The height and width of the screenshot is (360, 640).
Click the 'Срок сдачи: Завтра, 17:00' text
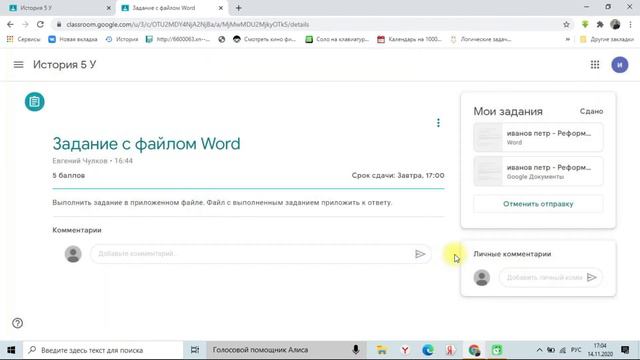pos(398,175)
